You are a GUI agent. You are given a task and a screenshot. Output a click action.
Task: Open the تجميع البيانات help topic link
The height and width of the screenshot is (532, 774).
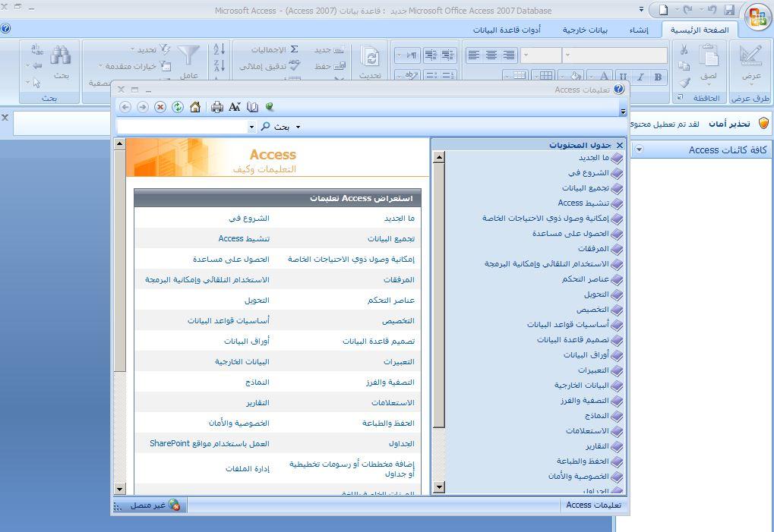(x=391, y=238)
